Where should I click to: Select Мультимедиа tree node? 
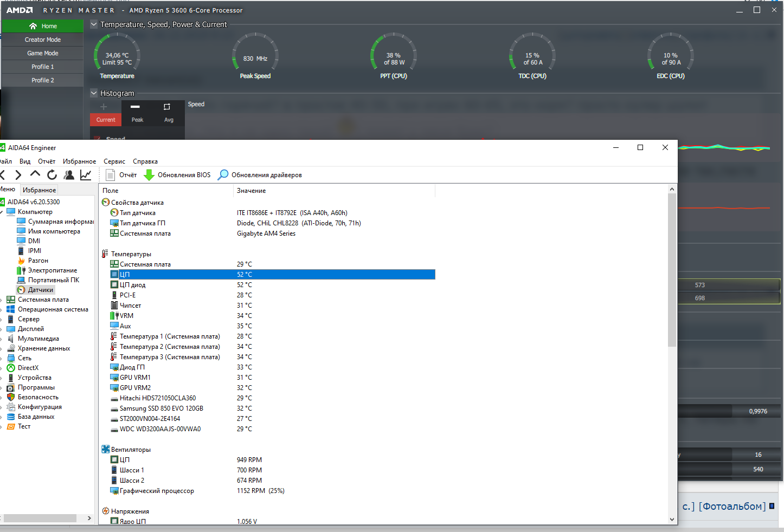click(38, 339)
